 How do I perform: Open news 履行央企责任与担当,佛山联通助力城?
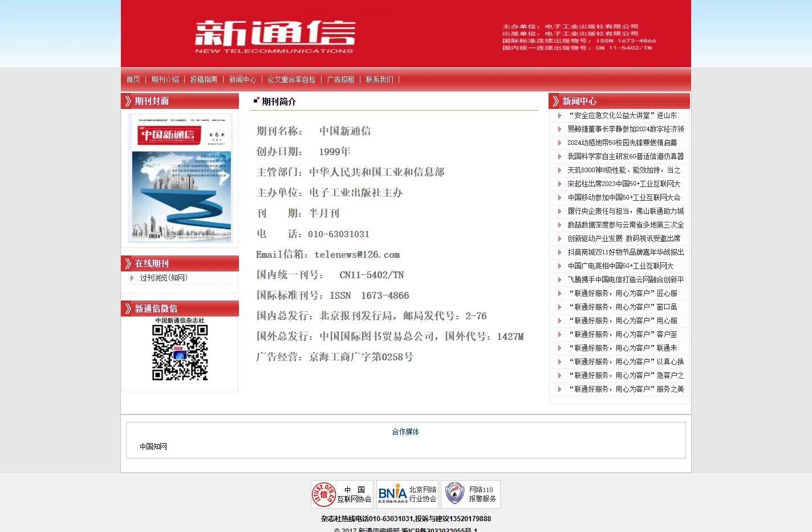coord(626,211)
